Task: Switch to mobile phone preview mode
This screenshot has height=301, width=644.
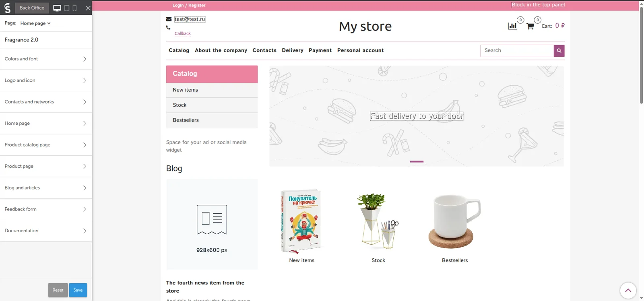Action: click(74, 8)
